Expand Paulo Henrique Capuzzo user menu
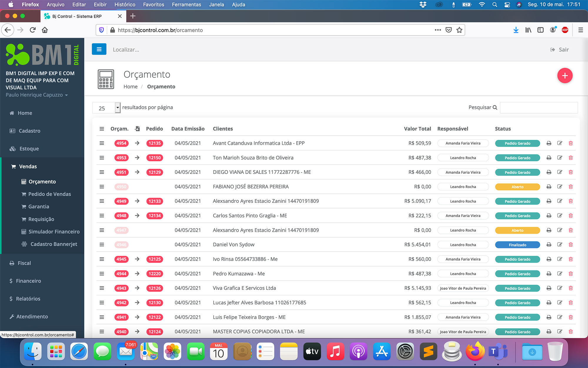 click(37, 95)
